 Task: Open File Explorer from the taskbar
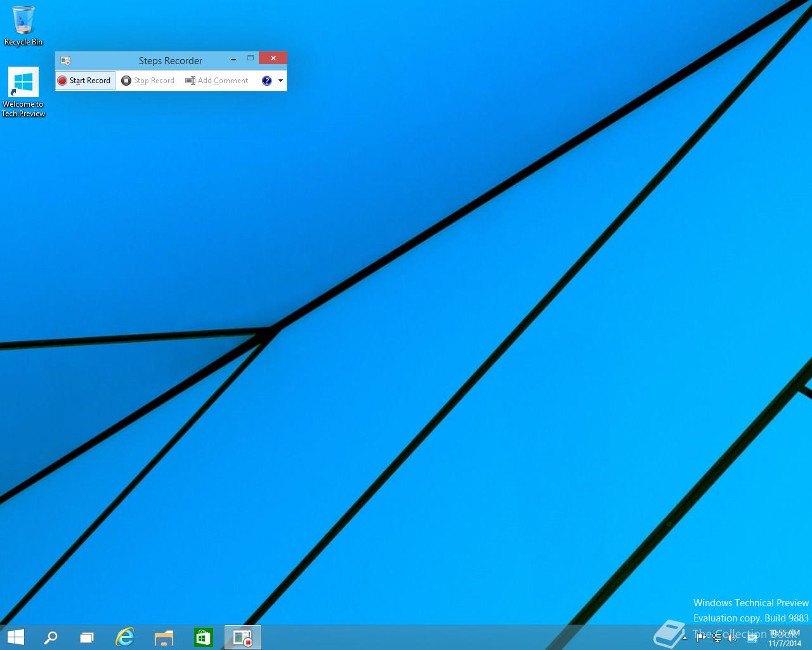point(164,637)
